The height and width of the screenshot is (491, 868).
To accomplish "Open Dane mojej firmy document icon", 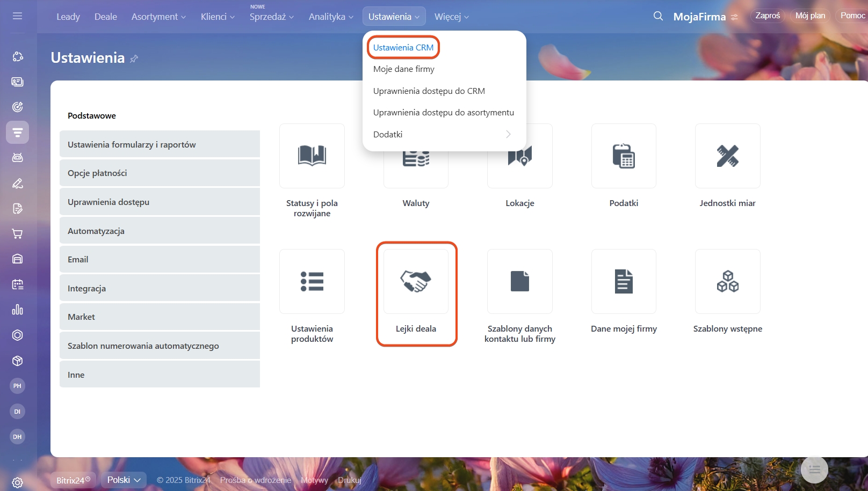I will point(624,281).
